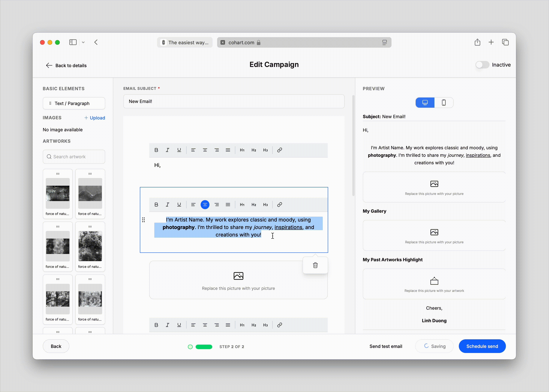Viewport: 549px width, 392px height.
Task: Delete the selected block with trash icon
Action: (315, 265)
